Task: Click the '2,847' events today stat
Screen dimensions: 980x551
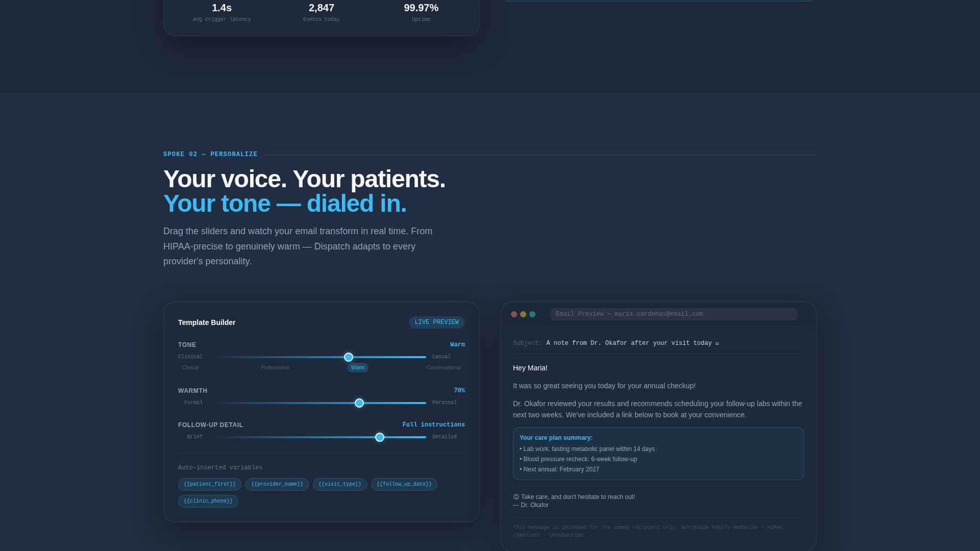Action: click(x=322, y=8)
